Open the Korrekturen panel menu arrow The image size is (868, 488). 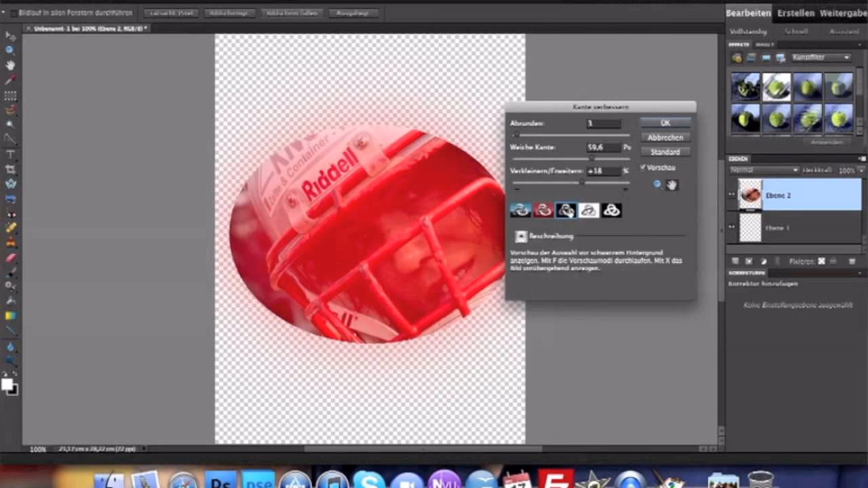[x=859, y=273]
